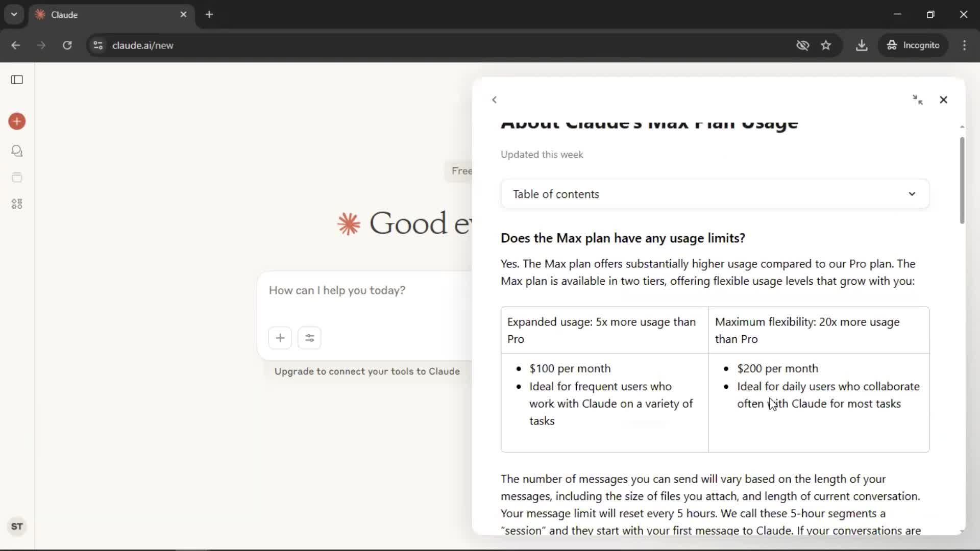This screenshot has height=551, width=980.
Task: Open the Projects icon in the sidebar
Action: coord(17,178)
